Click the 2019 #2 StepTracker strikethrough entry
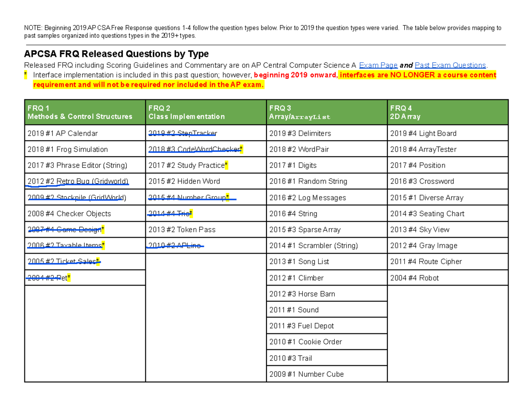Screen dimensions: 532x411 pos(183,133)
